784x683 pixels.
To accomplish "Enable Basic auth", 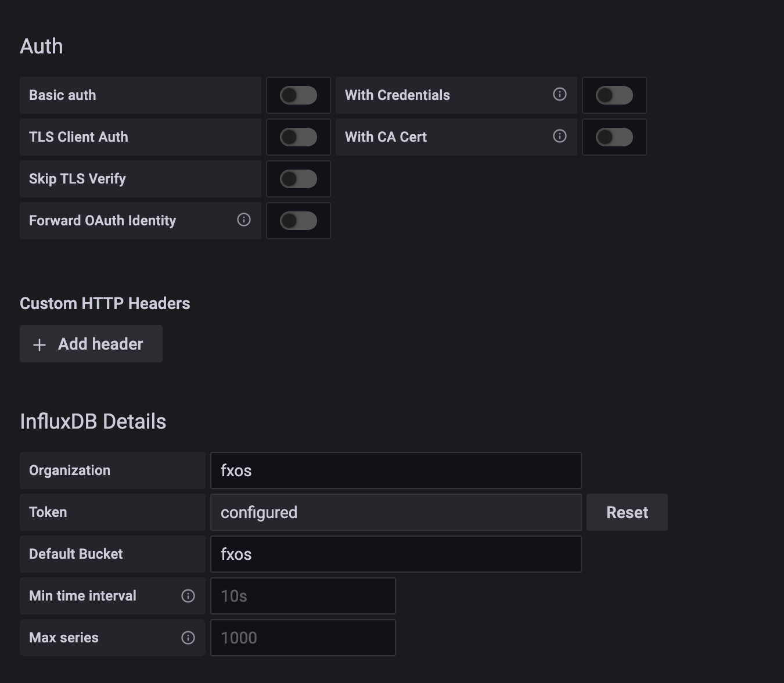I will coord(298,95).
